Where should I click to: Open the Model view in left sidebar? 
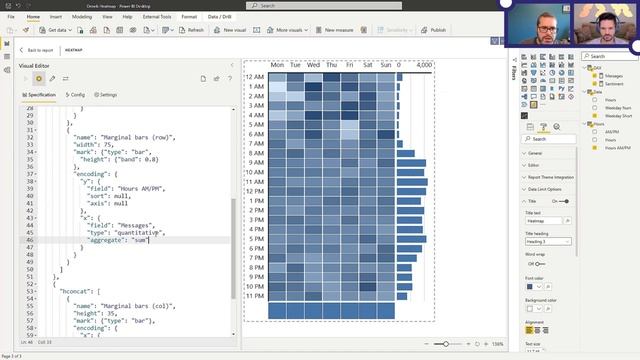pyautogui.click(x=7, y=70)
